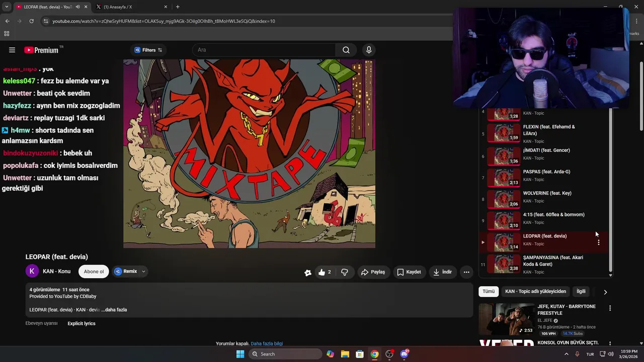This screenshot has height=362, width=644.
Task: Reload the YouTube page
Action: coord(31,21)
